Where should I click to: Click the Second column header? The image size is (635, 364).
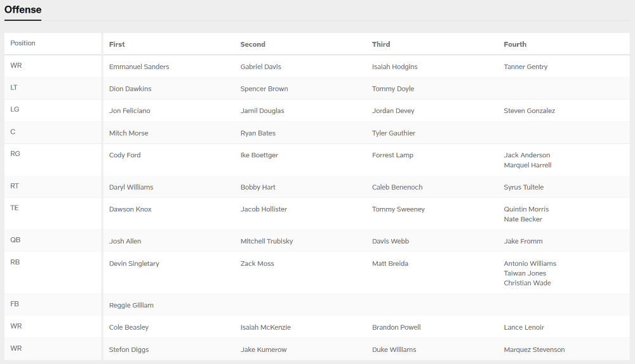coord(253,44)
